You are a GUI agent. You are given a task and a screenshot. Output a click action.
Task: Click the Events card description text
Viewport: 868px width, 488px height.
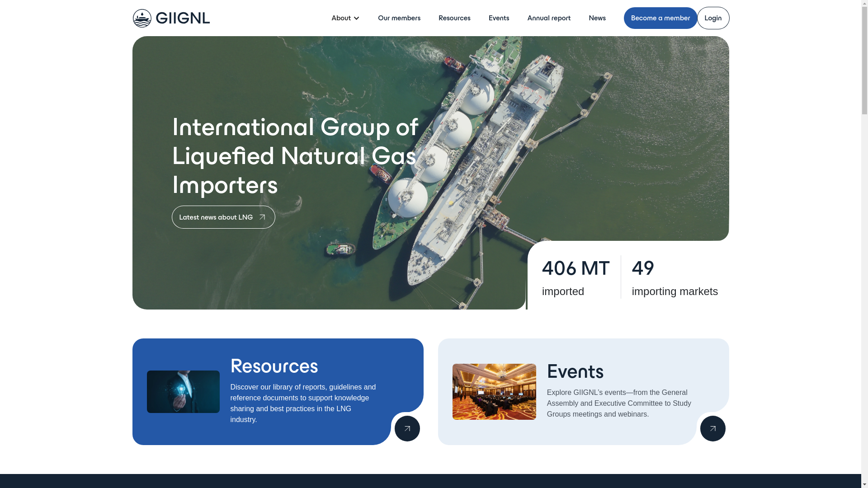coord(619,403)
